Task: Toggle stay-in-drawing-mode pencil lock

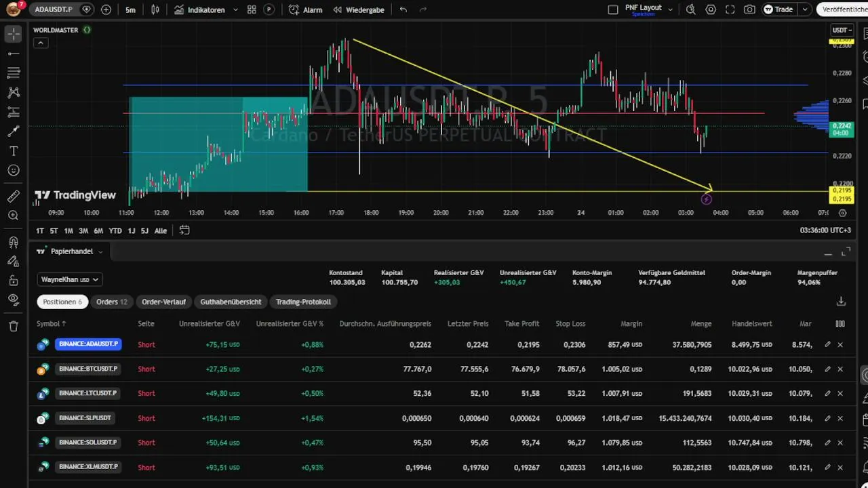Action: tap(14, 261)
